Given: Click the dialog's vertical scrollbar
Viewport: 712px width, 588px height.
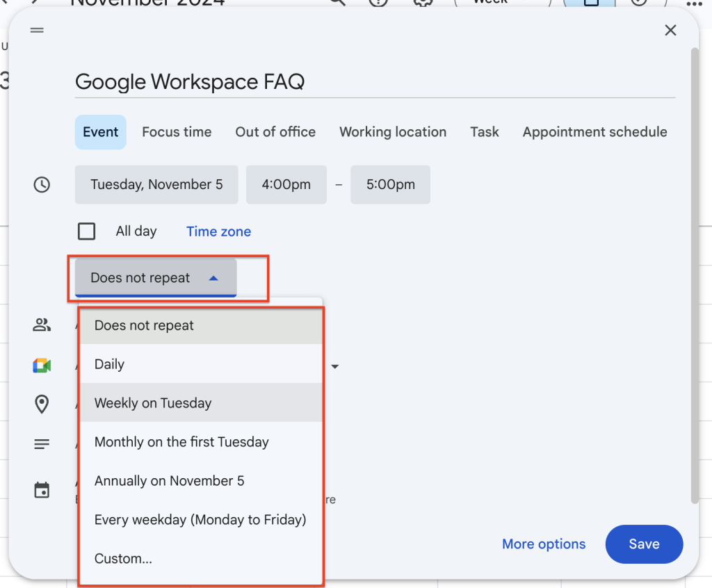Looking at the screenshot, I should pos(695,275).
